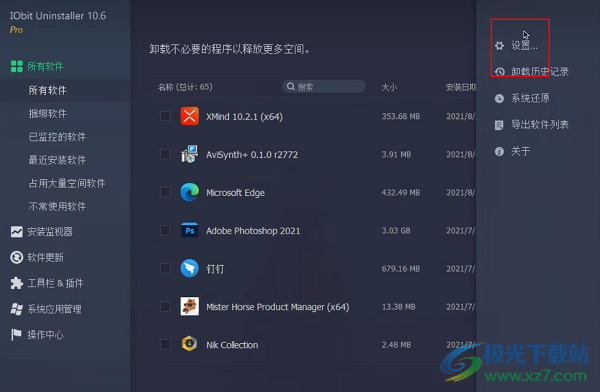The height and width of the screenshot is (392, 600).
Task: Show 最近安装软件 list
Action: point(57,160)
